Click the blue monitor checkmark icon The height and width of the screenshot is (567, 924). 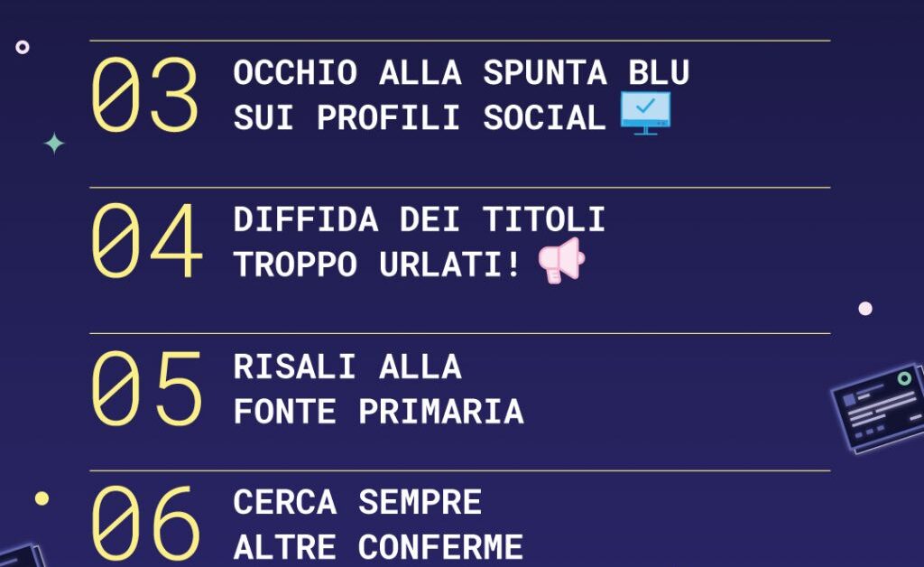[645, 113]
